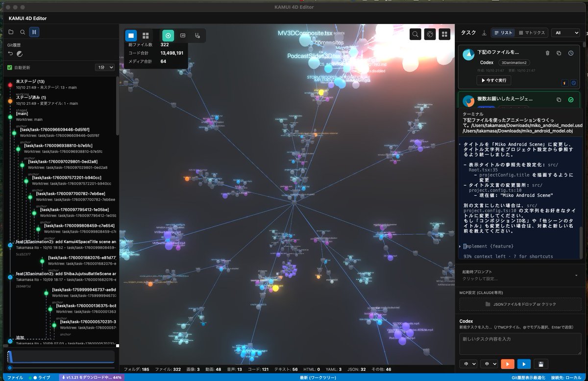Screen dimensions: 588x381
Task: Open the All task filter dropdown
Action: 565,33
